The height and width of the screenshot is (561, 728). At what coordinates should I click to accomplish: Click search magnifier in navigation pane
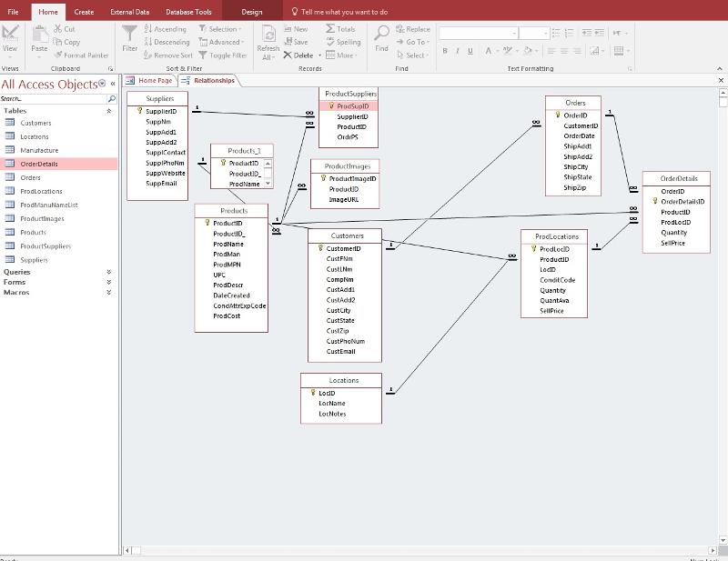tap(112, 98)
